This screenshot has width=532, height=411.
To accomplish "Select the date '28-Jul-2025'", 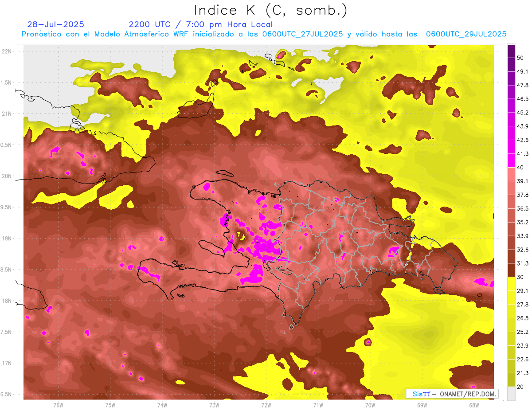I will (x=55, y=24).
